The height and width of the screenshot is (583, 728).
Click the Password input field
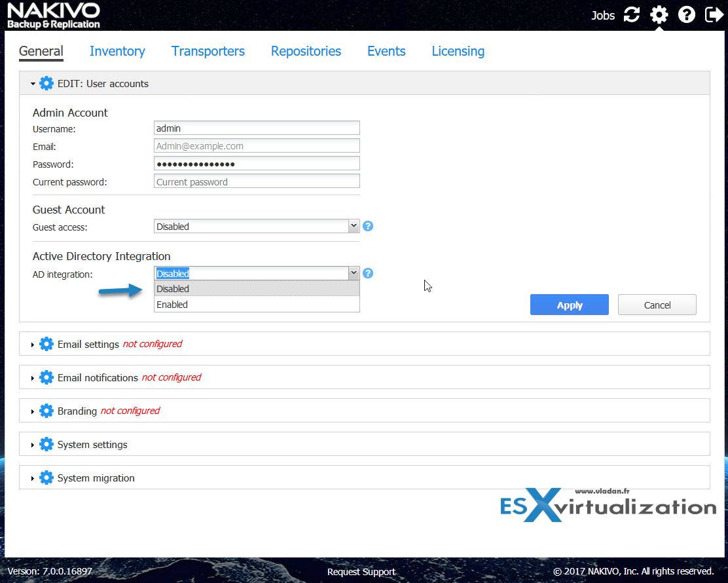[257, 164]
